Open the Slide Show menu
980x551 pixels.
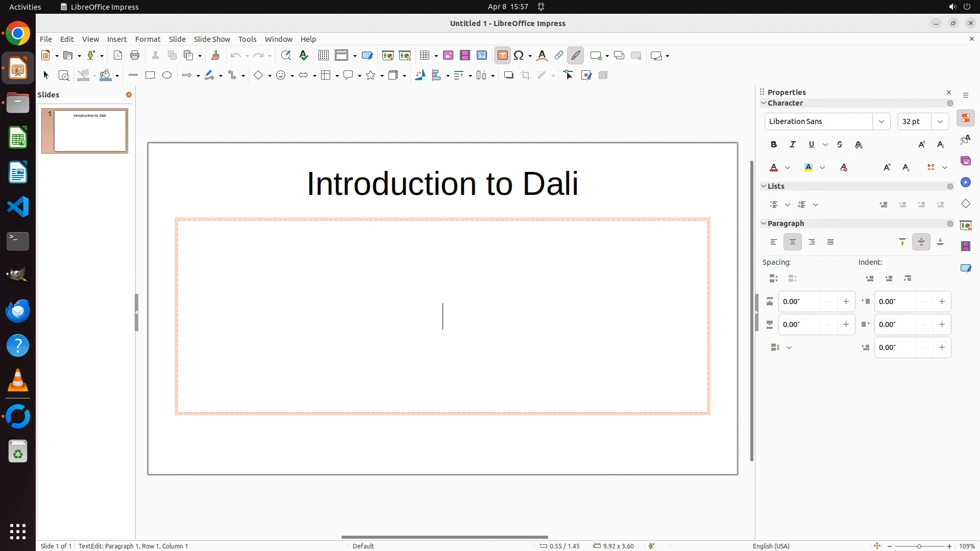[212, 39]
